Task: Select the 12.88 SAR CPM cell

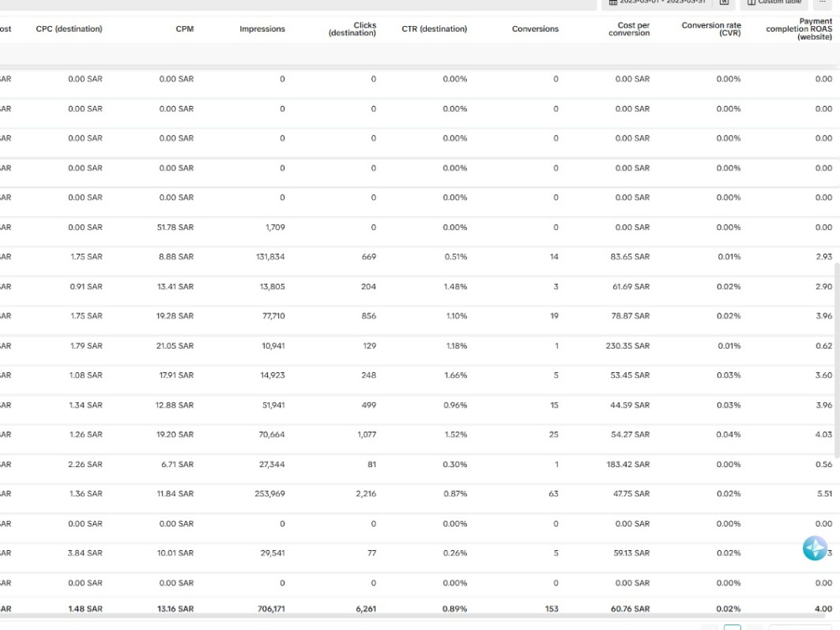Action: coord(175,406)
